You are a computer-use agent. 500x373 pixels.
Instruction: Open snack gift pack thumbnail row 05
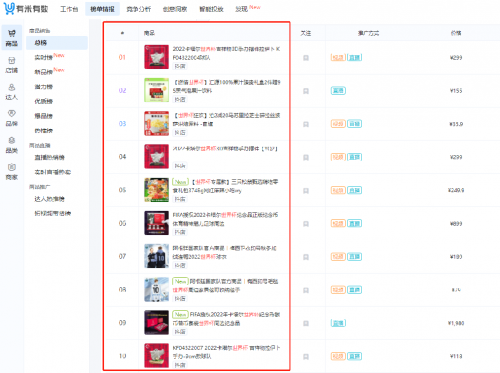157,190
